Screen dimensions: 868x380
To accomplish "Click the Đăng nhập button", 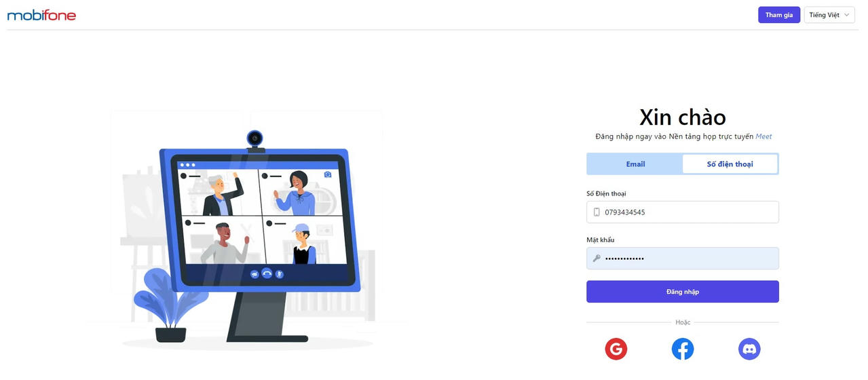I will click(683, 292).
